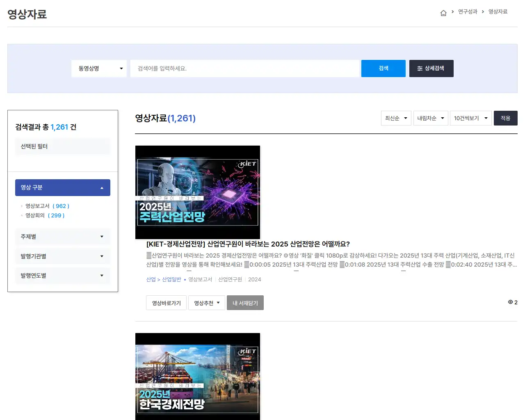The height and width of the screenshot is (420, 525).
Task: Click the home icon in the breadcrumb
Action: click(443, 12)
